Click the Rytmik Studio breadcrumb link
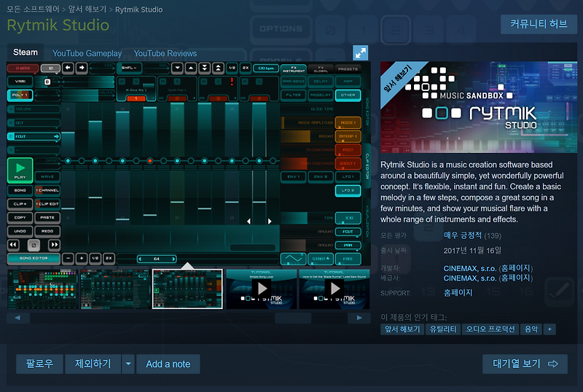This screenshot has height=392, width=583. [138, 9]
